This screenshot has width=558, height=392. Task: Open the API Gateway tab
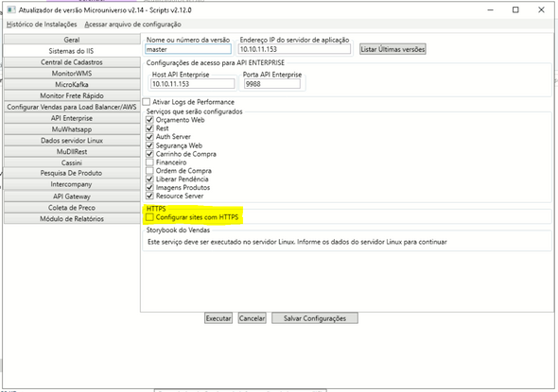(72, 196)
